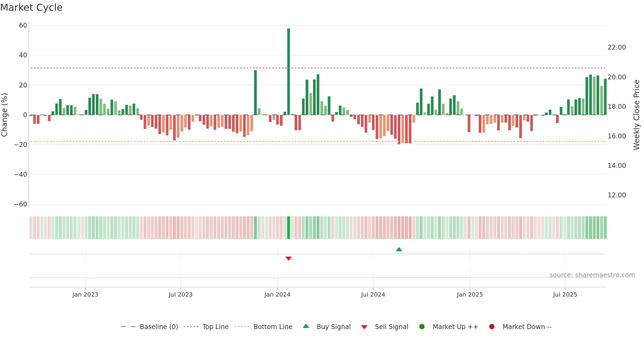Click the 60 tick label on left axis
Viewport: 644px width, 362px height.
tap(23, 25)
